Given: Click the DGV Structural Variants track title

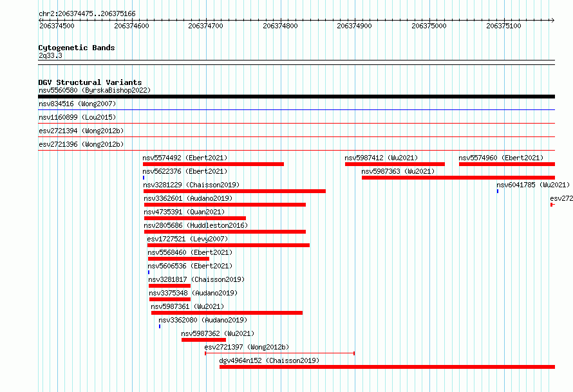Looking at the screenshot, I should [x=90, y=82].
